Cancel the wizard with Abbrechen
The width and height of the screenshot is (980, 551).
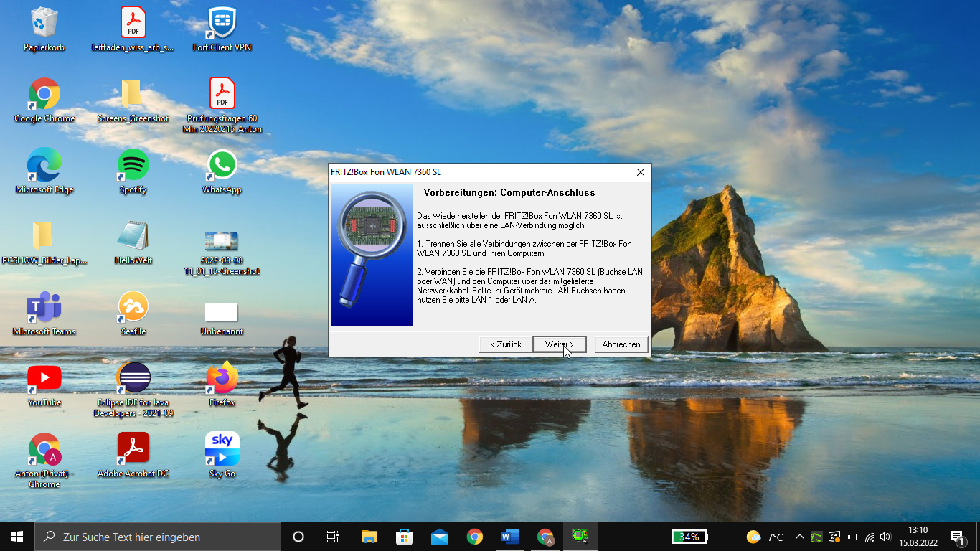[621, 344]
